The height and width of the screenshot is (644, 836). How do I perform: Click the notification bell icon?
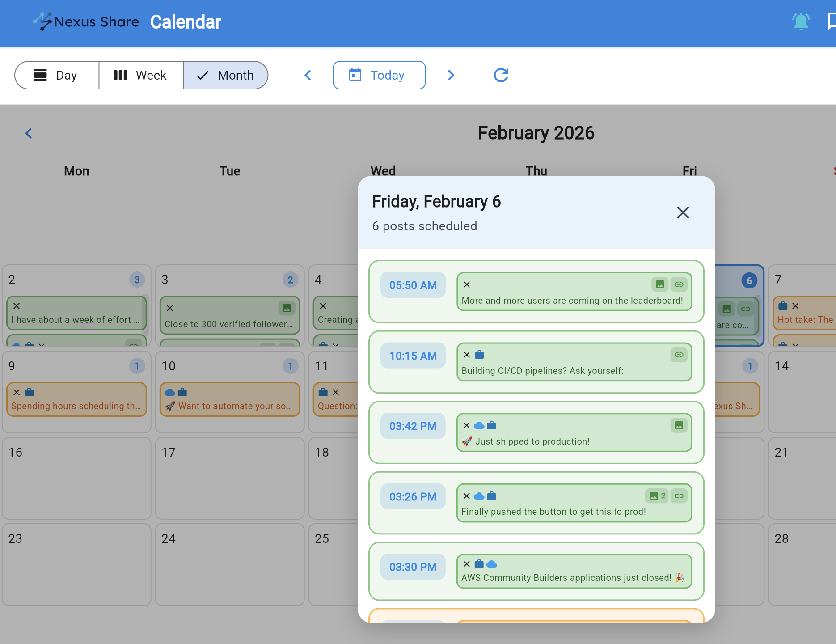click(x=801, y=21)
